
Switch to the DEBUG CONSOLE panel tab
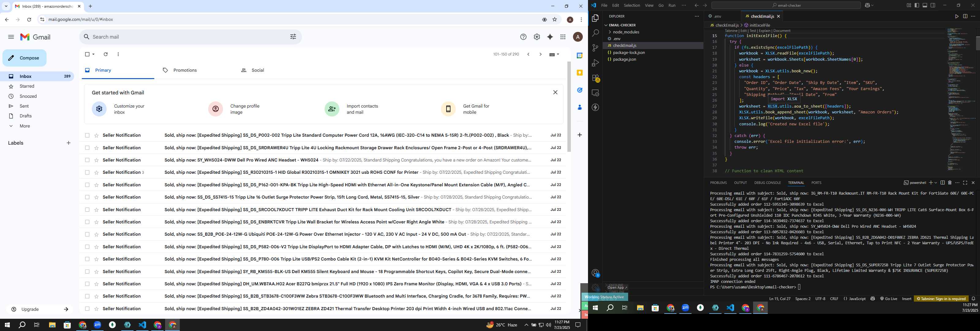[x=767, y=183]
